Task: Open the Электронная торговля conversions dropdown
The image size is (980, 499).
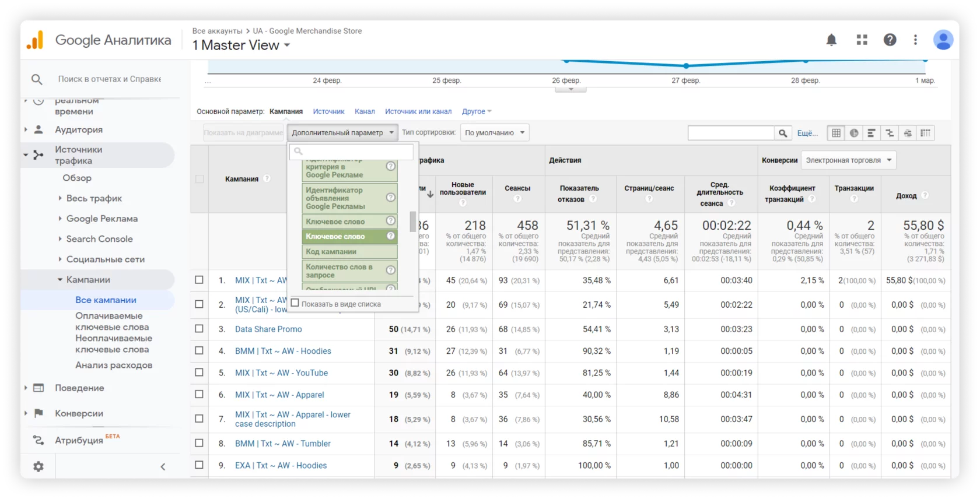Action: click(848, 160)
